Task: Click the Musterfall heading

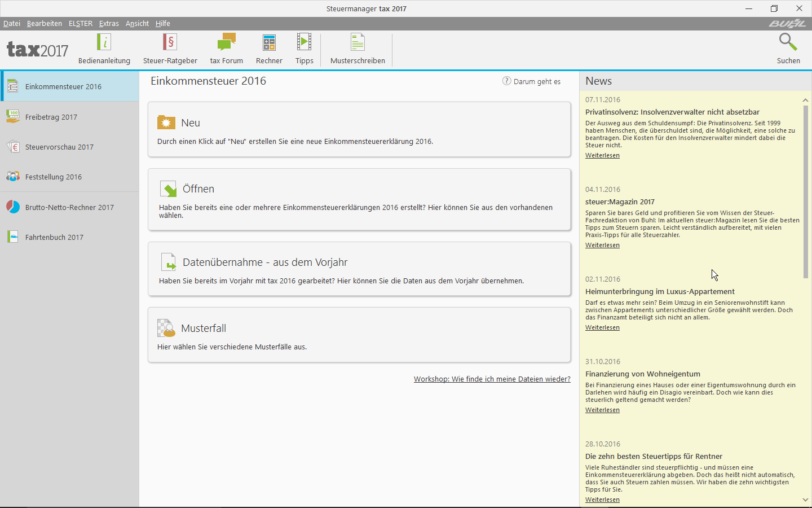Action: [x=204, y=328]
